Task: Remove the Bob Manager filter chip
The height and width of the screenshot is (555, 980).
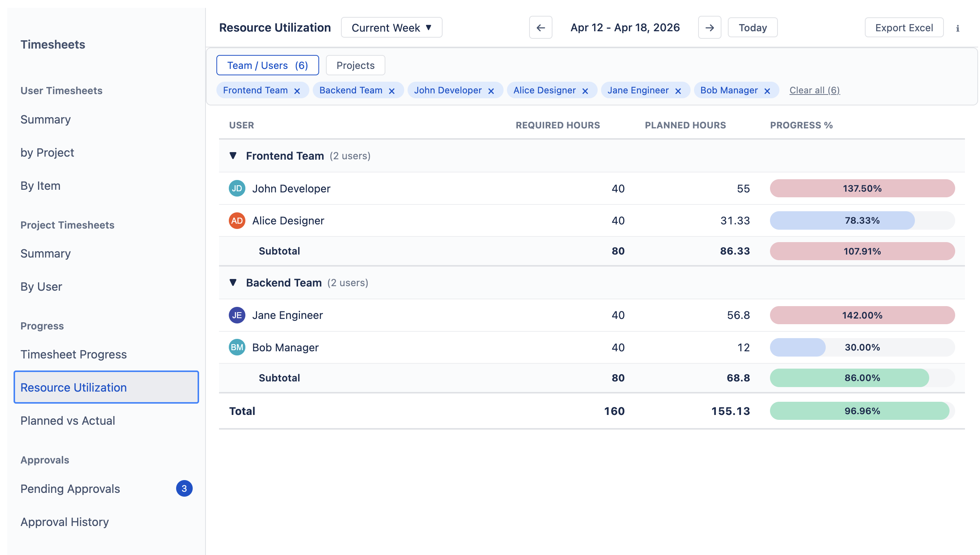Action: click(x=767, y=90)
